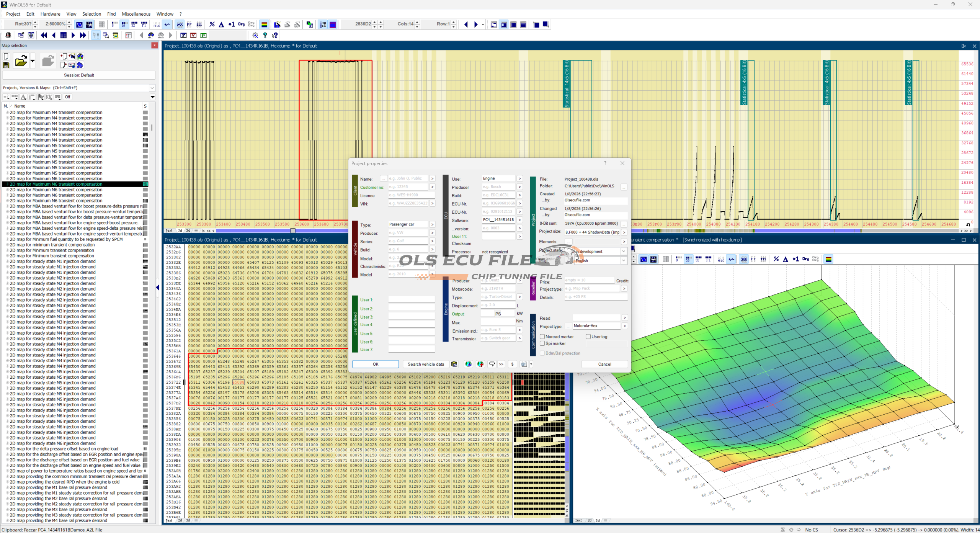Open Projects, Versions & Maps combo box
Image resolution: width=980 pixels, height=533 pixels.
(152, 88)
